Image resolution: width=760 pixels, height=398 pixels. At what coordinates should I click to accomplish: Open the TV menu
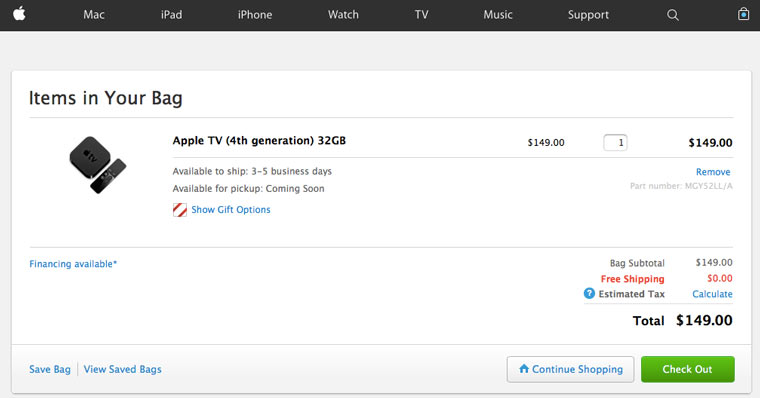(422, 15)
